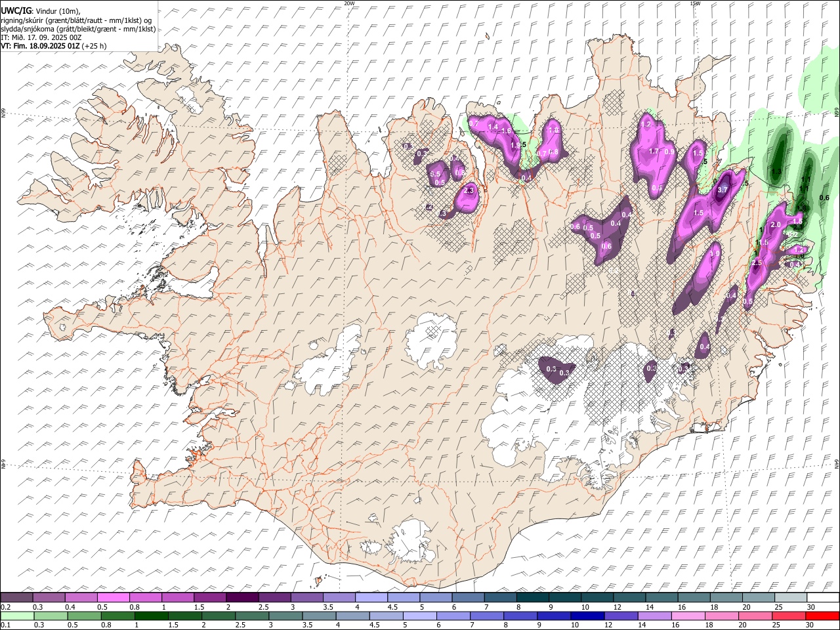Click the '20W' longitude label
840x630 pixels.
click(x=349, y=3)
